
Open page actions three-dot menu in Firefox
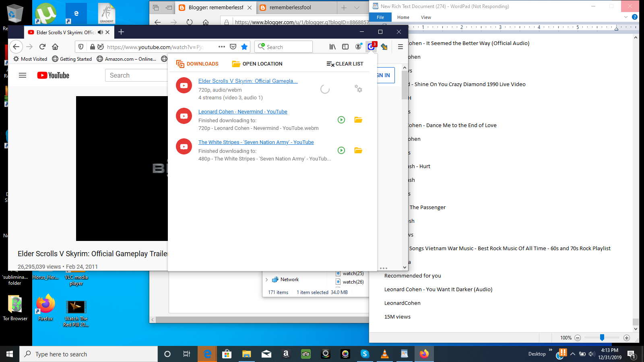tap(222, 47)
